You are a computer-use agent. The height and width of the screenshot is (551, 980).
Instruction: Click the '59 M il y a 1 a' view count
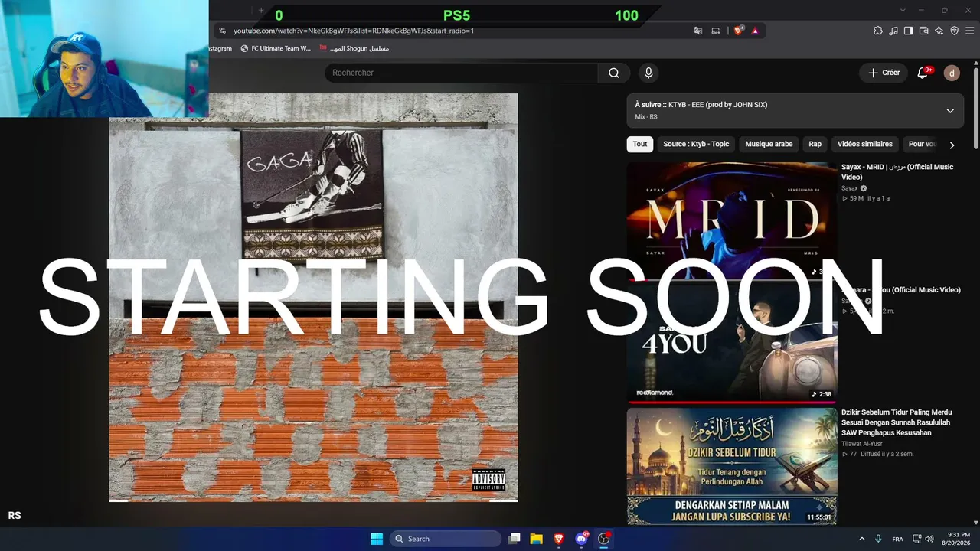click(x=865, y=198)
